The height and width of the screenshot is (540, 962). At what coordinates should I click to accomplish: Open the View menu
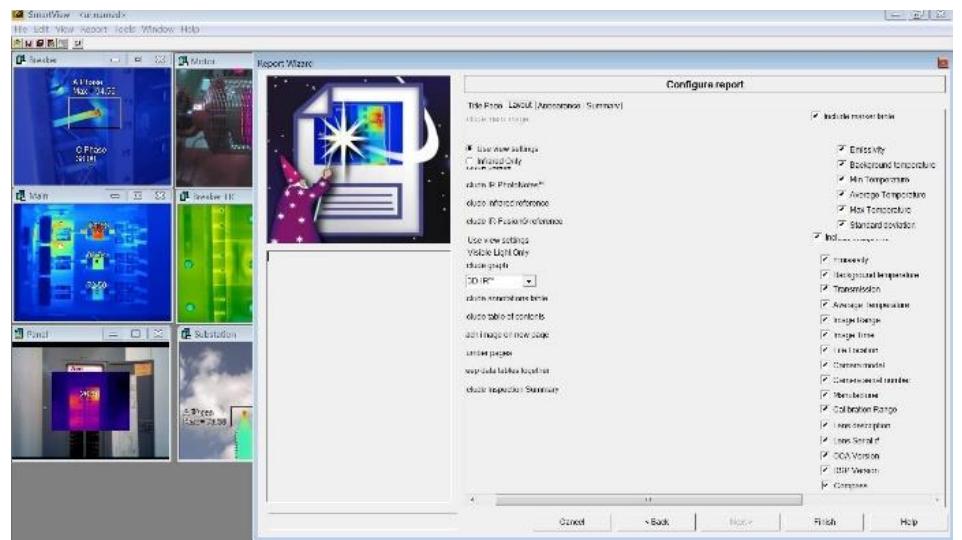[64, 29]
